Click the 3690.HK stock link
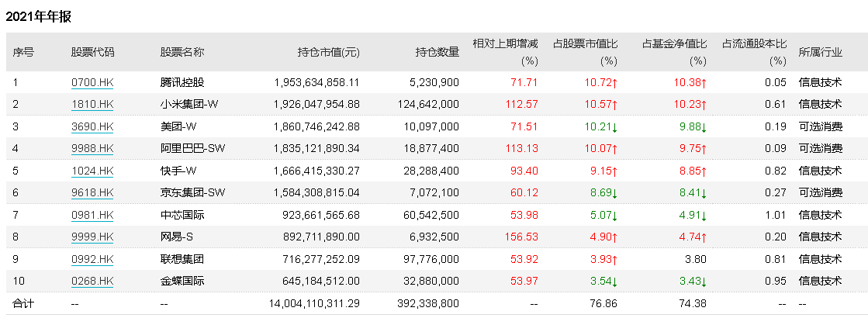This screenshot has width=868, height=318. pyautogui.click(x=92, y=126)
